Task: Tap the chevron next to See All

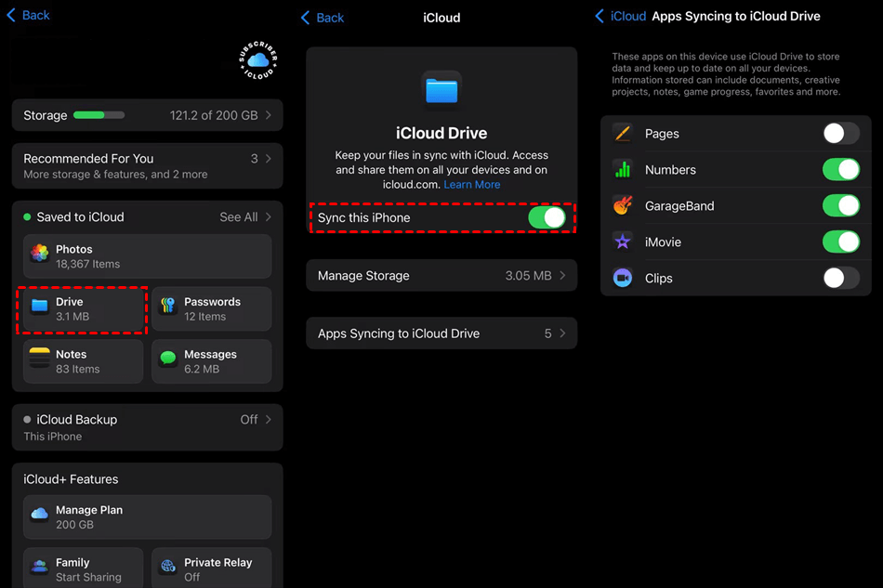Action: coord(269,217)
